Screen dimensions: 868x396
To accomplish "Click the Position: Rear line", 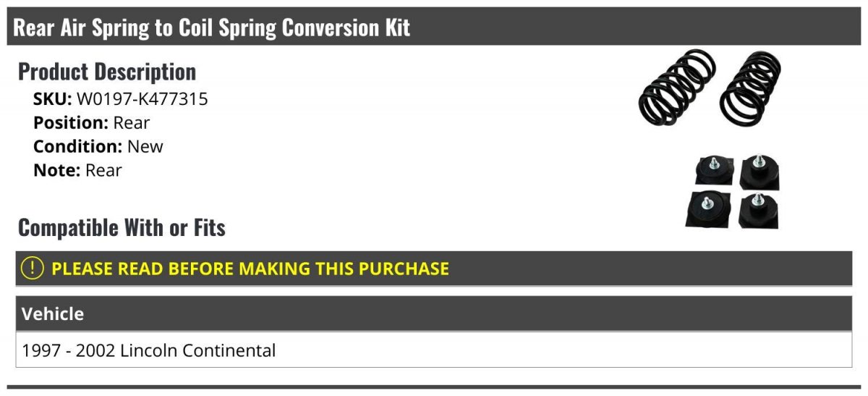I will 92,123.
